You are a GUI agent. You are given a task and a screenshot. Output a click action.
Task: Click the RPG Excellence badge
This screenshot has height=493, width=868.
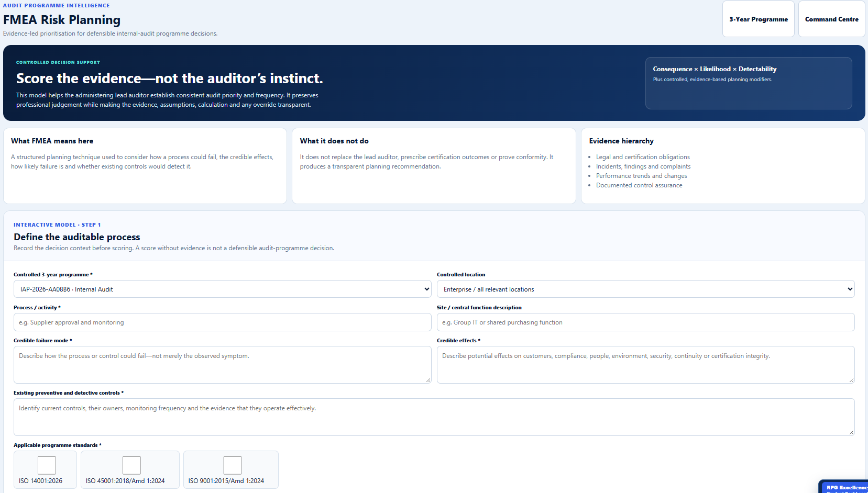click(x=844, y=487)
